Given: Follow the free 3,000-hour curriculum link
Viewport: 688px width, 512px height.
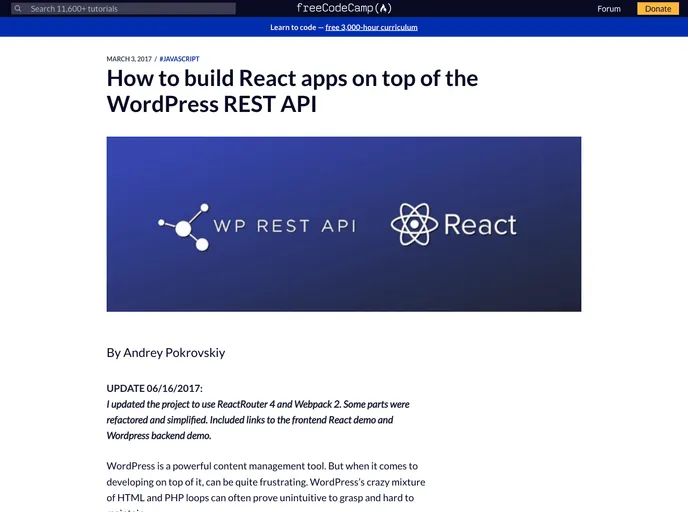Looking at the screenshot, I should pyautogui.click(x=371, y=27).
